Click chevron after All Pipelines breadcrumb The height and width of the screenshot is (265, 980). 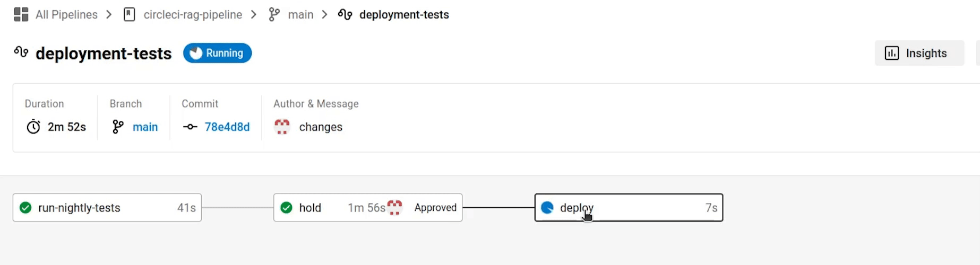point(109,14)
